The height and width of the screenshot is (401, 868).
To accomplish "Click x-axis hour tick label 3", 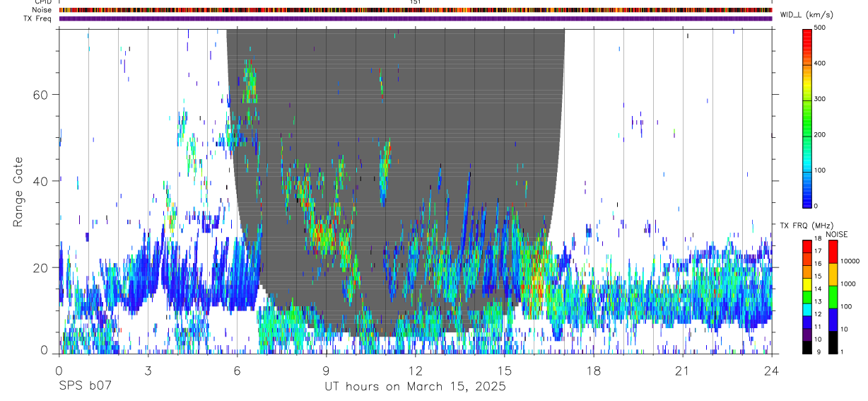I will point(148,370).
